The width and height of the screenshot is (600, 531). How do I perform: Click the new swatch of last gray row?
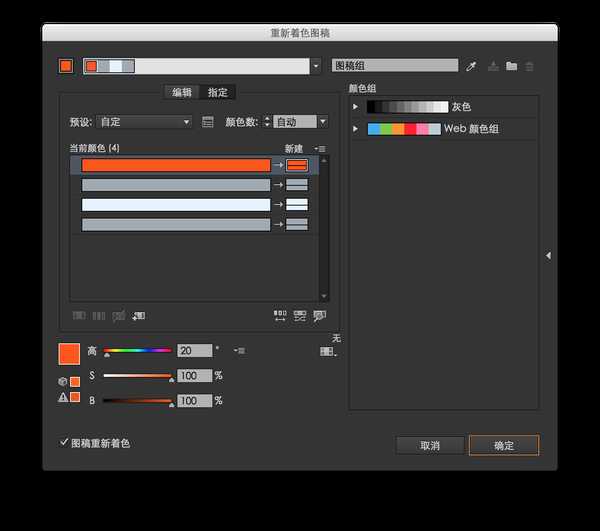pos(297,225)
